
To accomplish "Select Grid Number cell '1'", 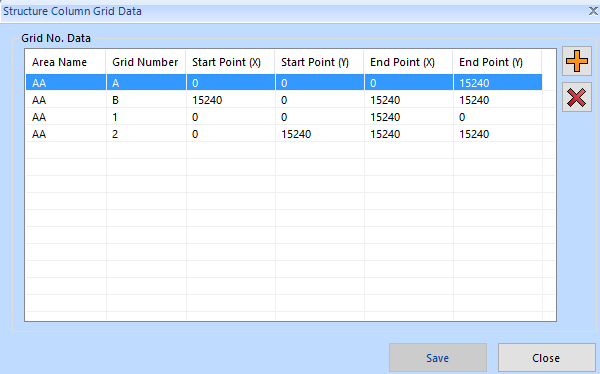I will tap(146, 117).
